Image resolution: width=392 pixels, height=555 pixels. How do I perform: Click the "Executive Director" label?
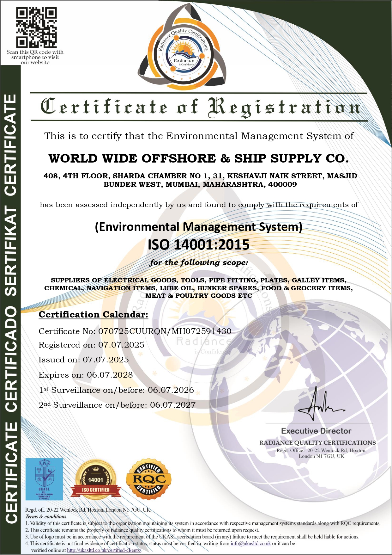pos(316,431)
